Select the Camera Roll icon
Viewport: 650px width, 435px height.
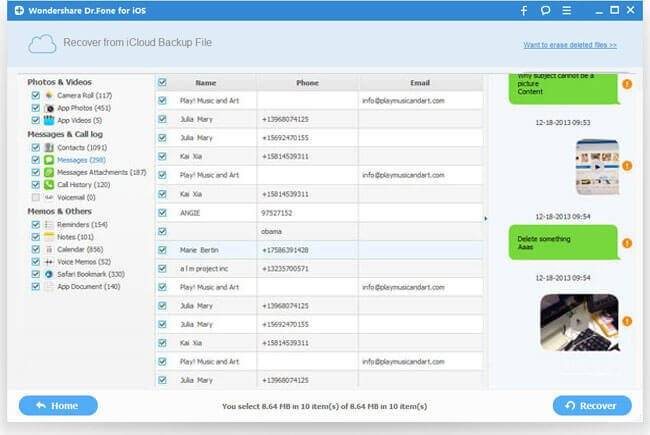tap(48, 95)
